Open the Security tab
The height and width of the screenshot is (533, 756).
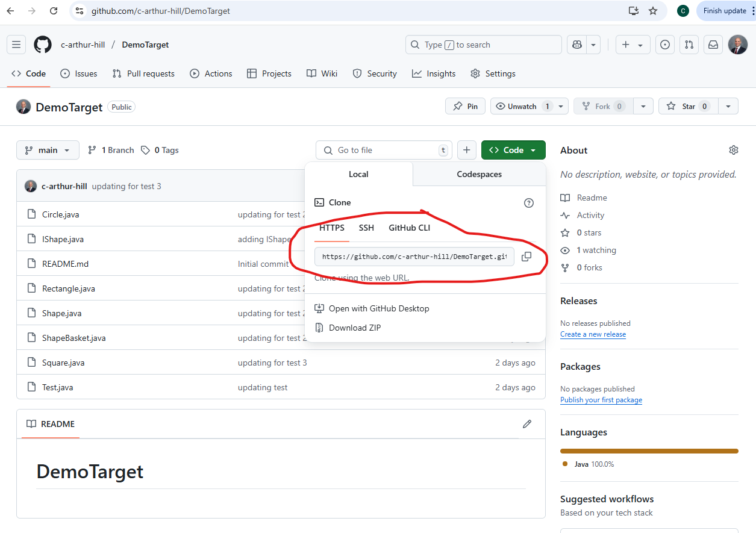[x=375, y=73]
